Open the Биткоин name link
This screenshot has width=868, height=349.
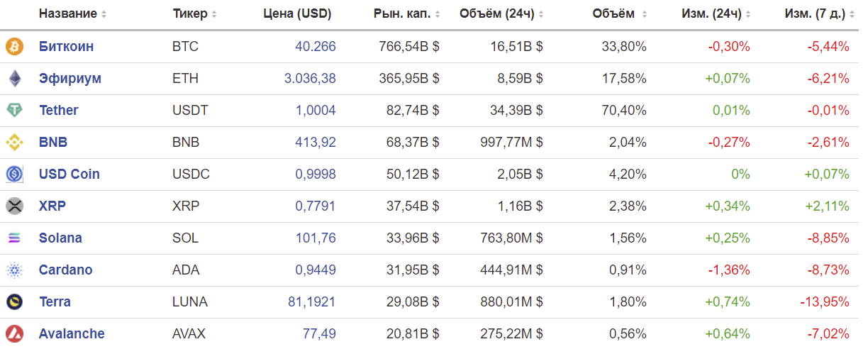(x=67, y=47)
